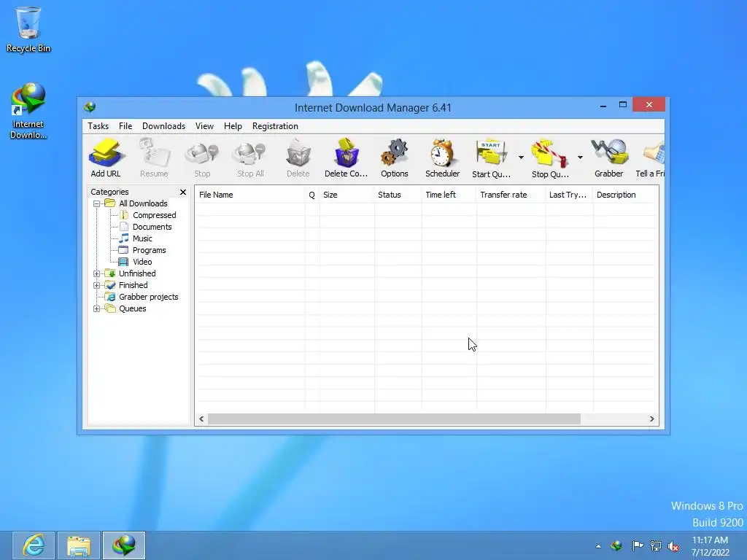
Task: Click the network tray icon
Action: (x=656, y=545)
